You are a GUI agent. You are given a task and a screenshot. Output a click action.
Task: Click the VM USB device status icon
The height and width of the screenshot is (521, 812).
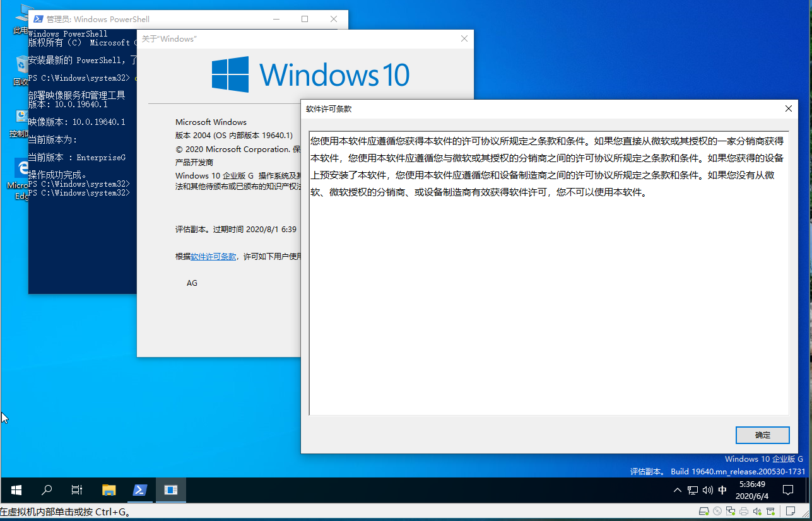pyautogui.click(x=770, y=512)
